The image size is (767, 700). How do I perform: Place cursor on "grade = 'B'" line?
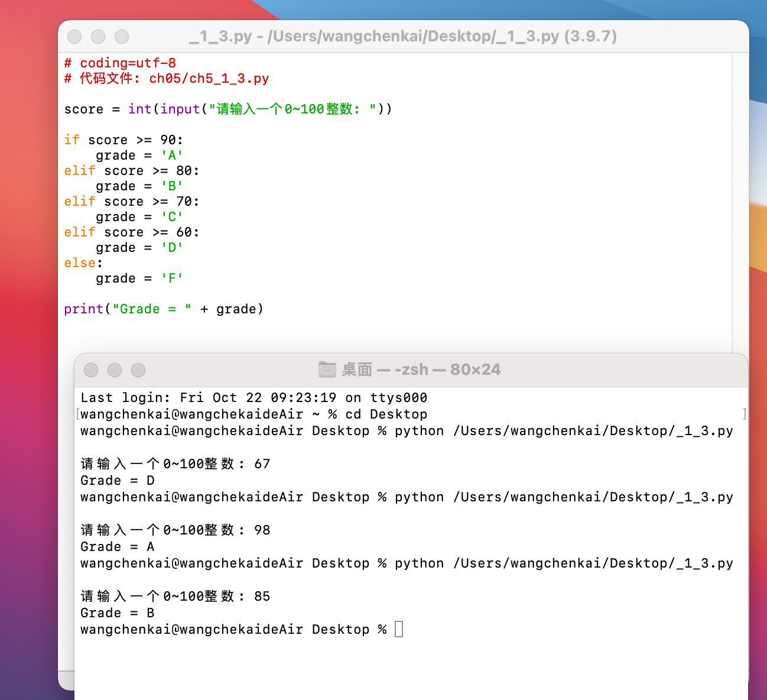[139, 186]
